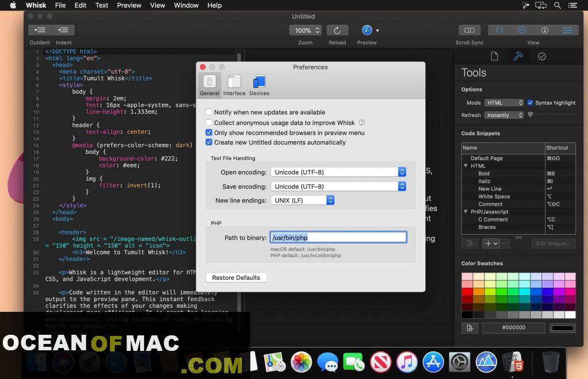Open preview in the Safari browser icon
The width and height of the screenshot is (588, 379).
(367, 30)
